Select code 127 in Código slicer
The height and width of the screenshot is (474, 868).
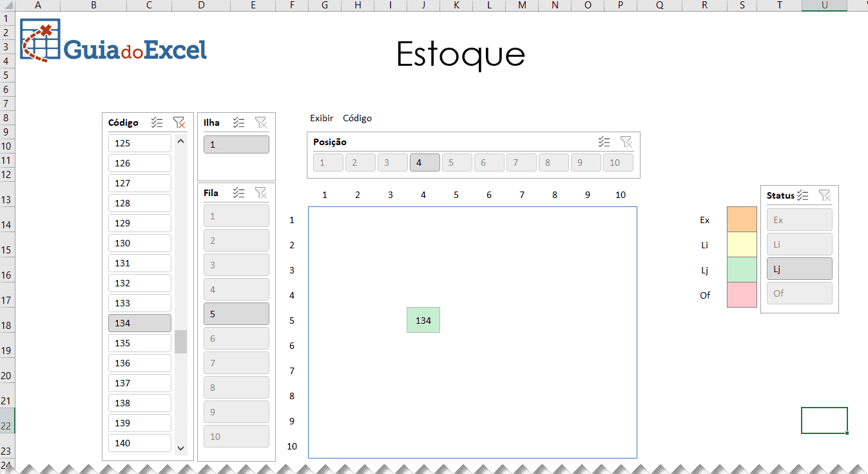click(x=140, y=183)
